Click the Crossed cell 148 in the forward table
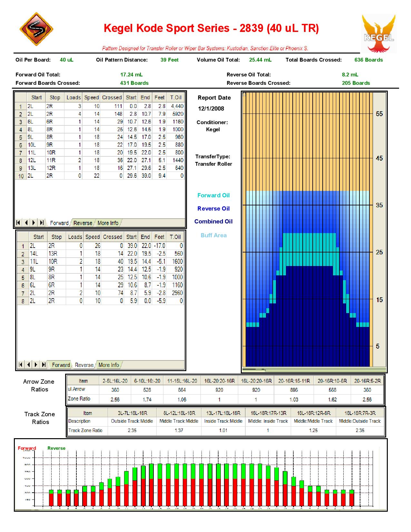 (x=112, y=114)
